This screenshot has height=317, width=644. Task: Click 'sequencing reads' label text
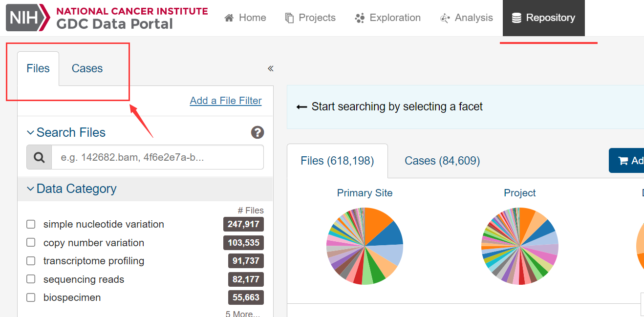coord(84,279)
